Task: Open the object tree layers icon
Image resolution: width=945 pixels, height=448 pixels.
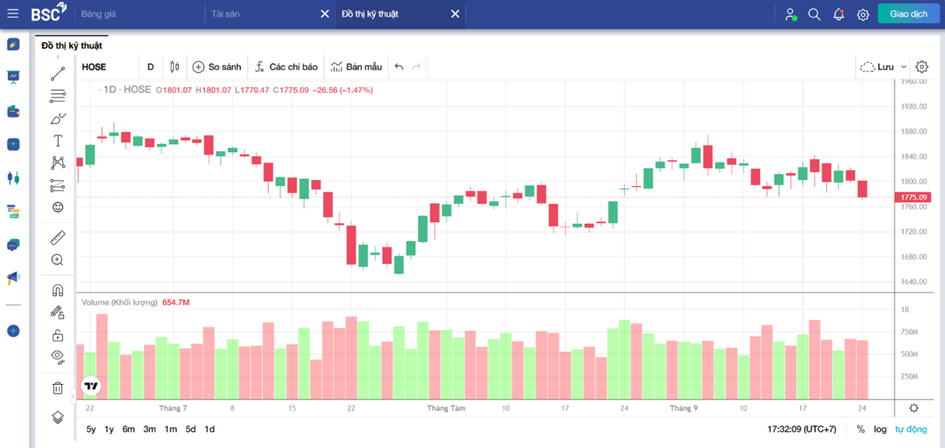Action: pos(58,417)
